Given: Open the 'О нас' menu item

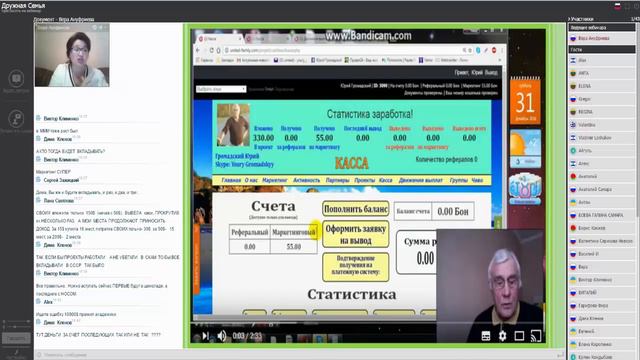Looking at the screenshot, I should pyautogui.click(x=251, y=180).
